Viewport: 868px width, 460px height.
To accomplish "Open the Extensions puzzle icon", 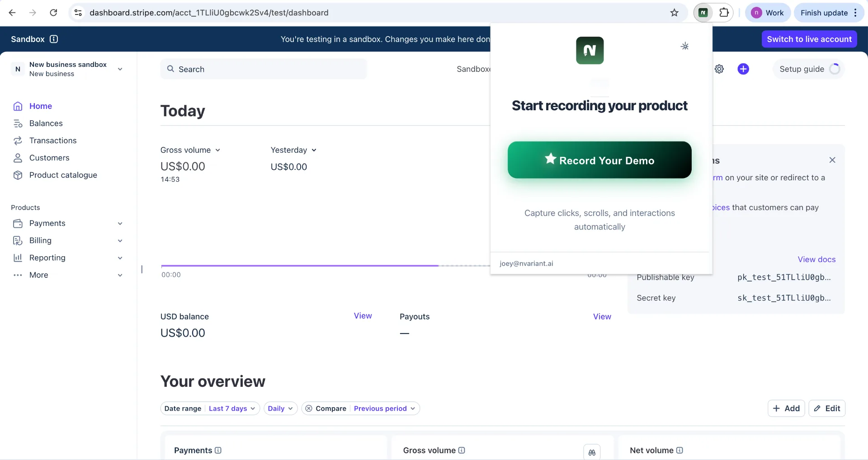I will (x=724, y=13).
